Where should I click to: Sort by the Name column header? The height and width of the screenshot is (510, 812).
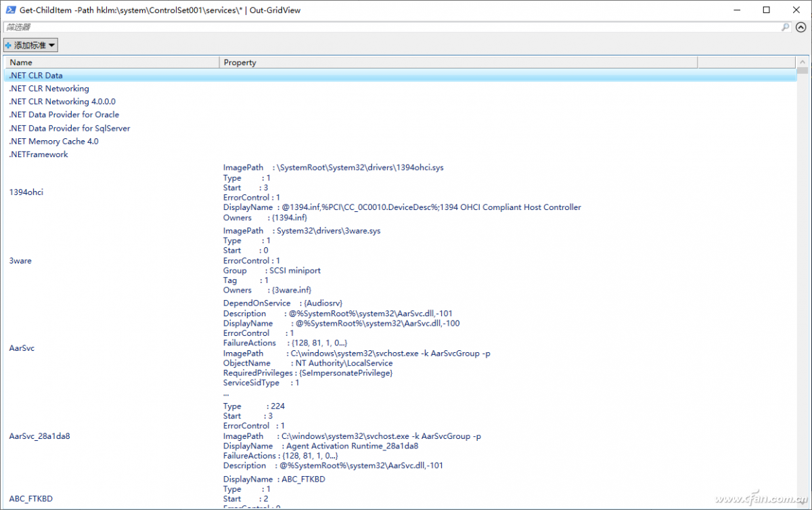pyautogui.click(x=112, y=62)
